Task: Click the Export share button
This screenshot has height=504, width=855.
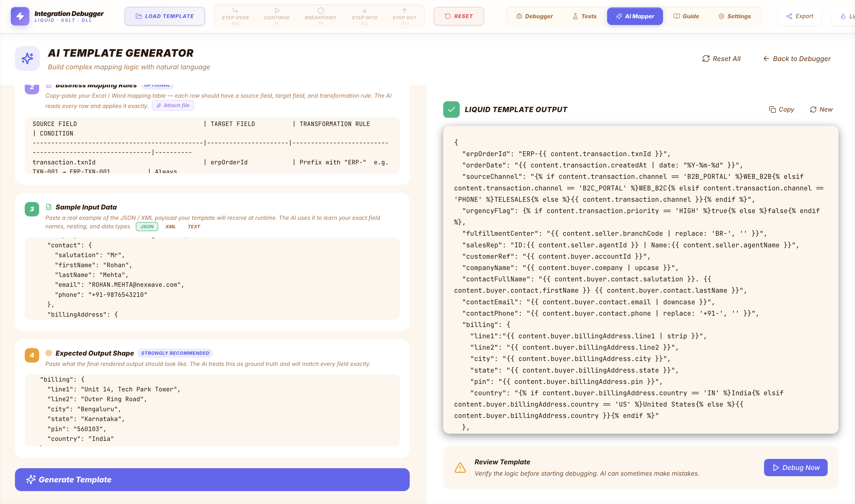Action: [799, 16]
